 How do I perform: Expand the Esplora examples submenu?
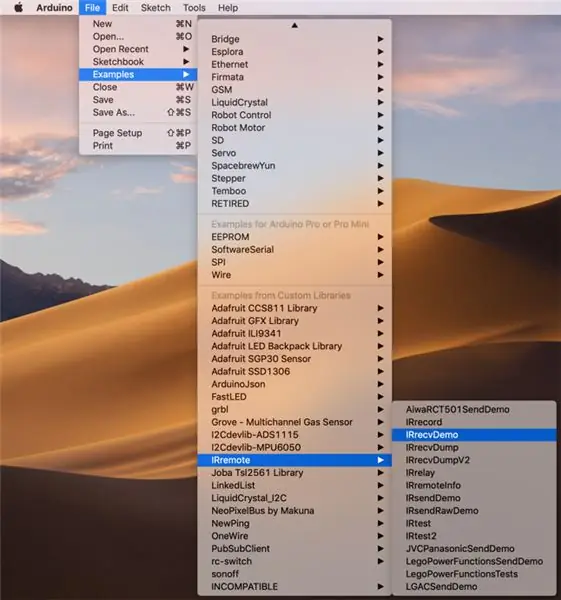[x=294, y=52]
